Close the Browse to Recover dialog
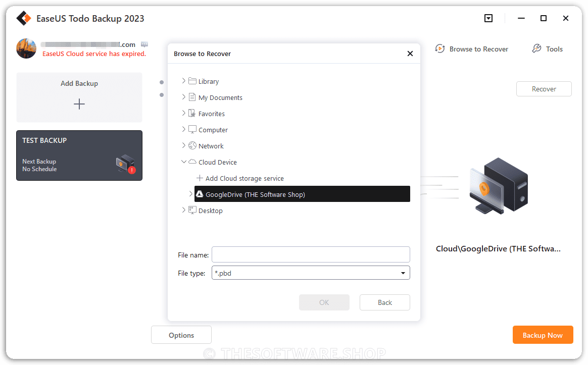 [x=410, y=54]
